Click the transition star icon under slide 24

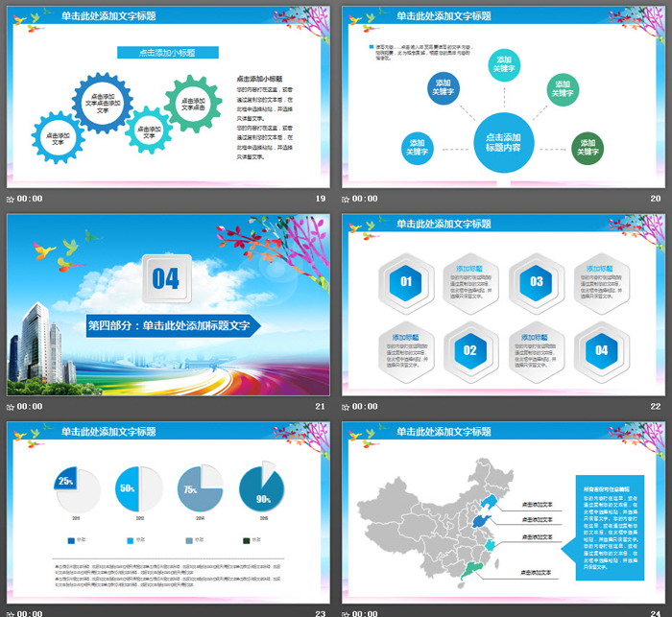point(347,612)
